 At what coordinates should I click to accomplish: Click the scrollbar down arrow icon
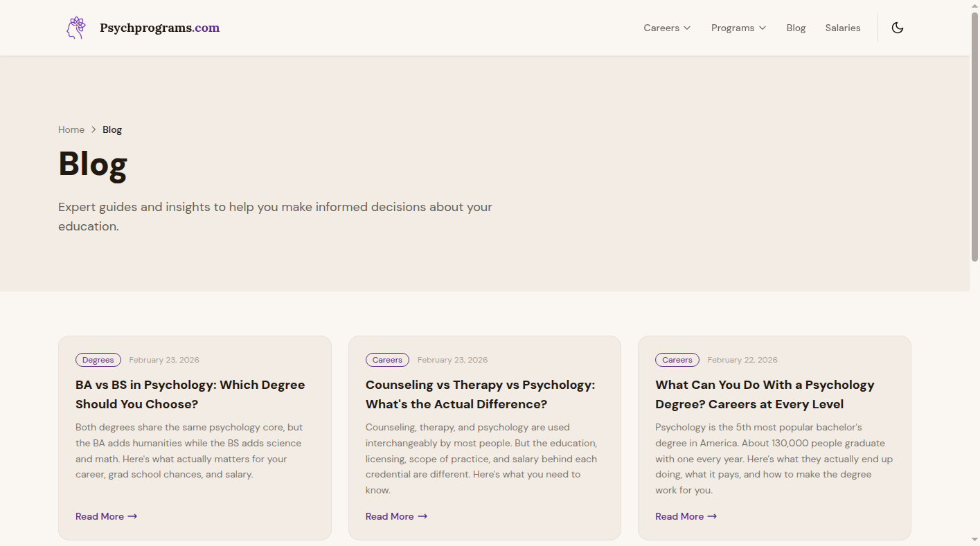pos(975,541)
